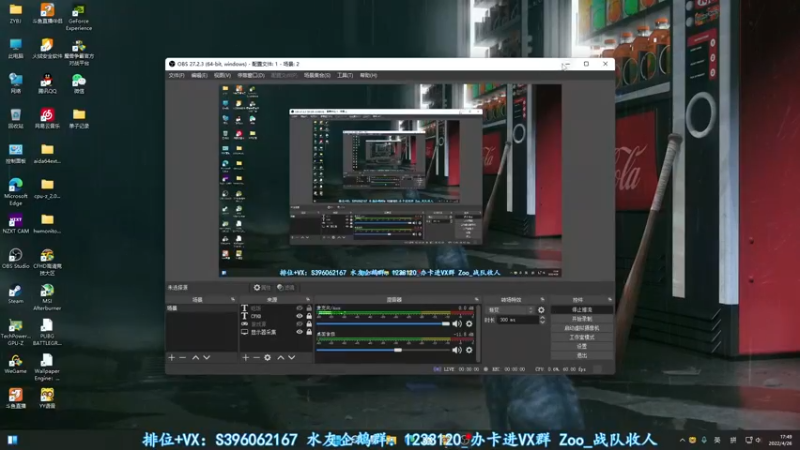Viewport: 800px width, 450px height.
Task: Open the MSI Afterburner desktop icon
Action: click(47, 296)
